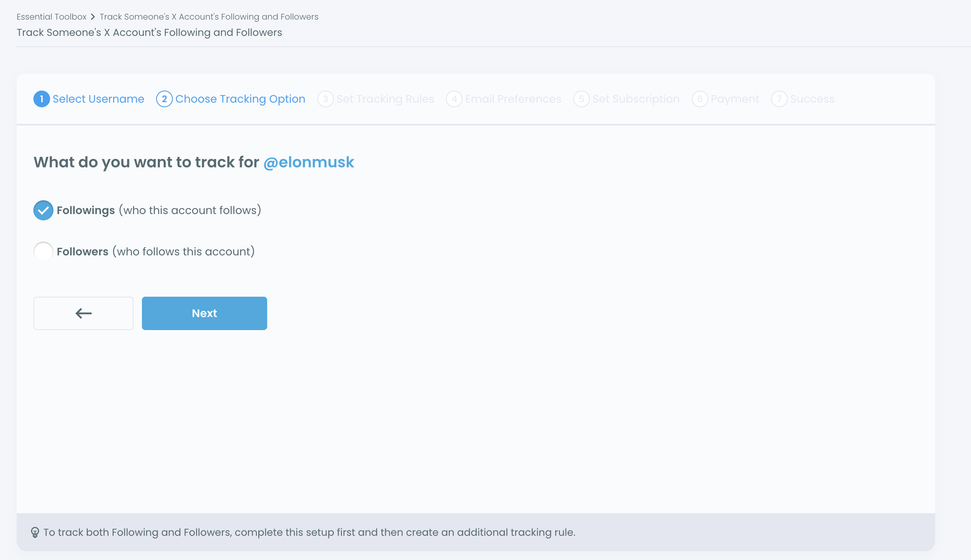Go back using the left arrow button
This screenshot has height=560, width=971.
click(x=83, y=313)
